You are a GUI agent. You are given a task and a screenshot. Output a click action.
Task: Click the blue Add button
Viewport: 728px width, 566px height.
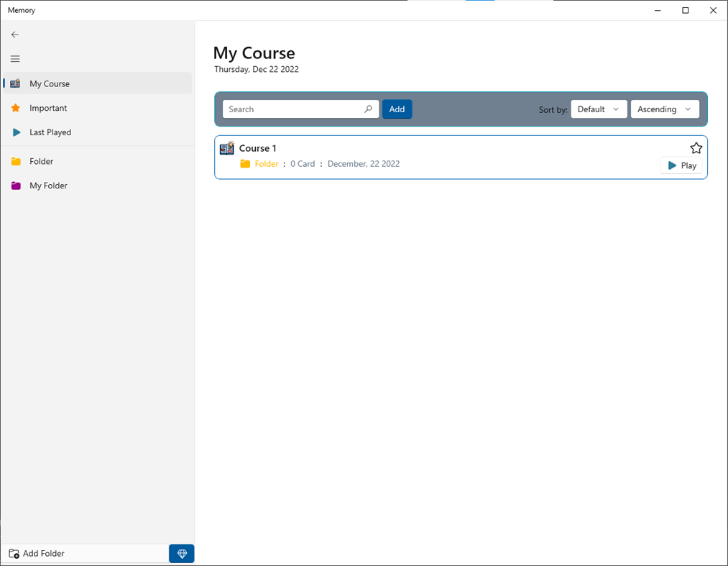397,109
